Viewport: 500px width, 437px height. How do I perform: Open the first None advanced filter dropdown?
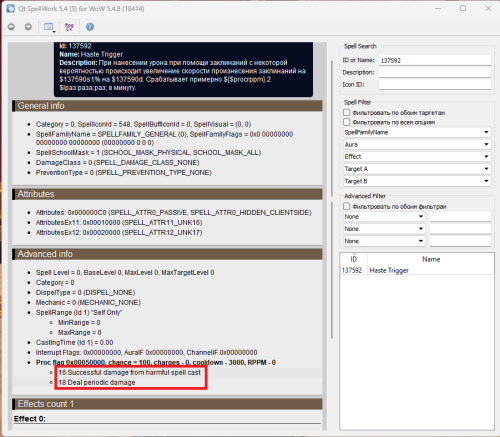point(384,217)
